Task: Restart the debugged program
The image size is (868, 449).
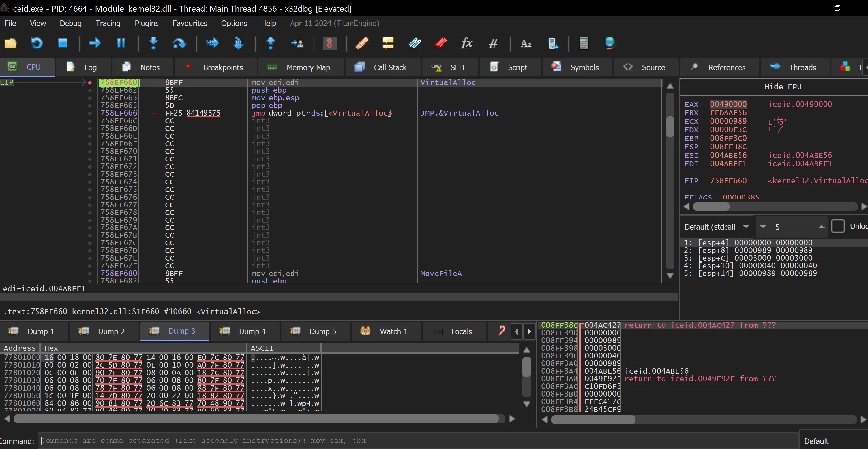Action: pos(37,43)
